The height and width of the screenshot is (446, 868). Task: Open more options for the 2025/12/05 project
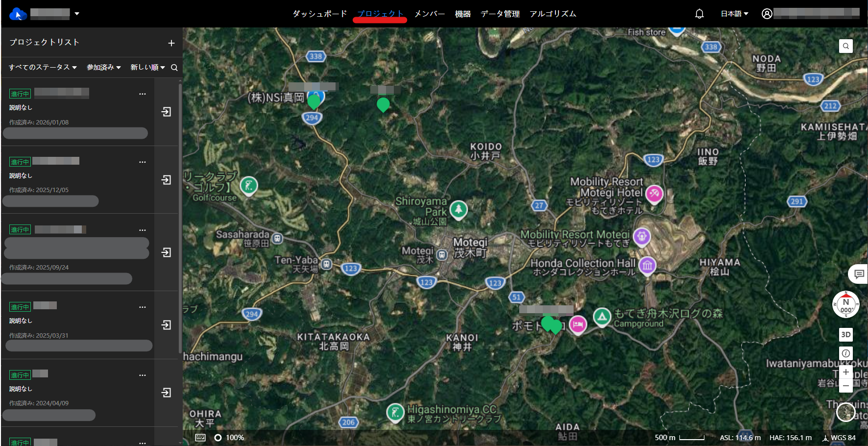[143, 162]
